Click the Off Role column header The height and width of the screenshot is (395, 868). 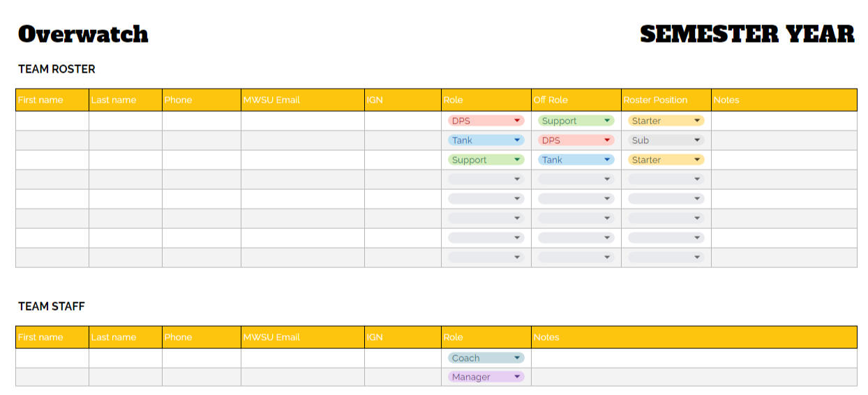pyautogui.click(x=576, y=100)
